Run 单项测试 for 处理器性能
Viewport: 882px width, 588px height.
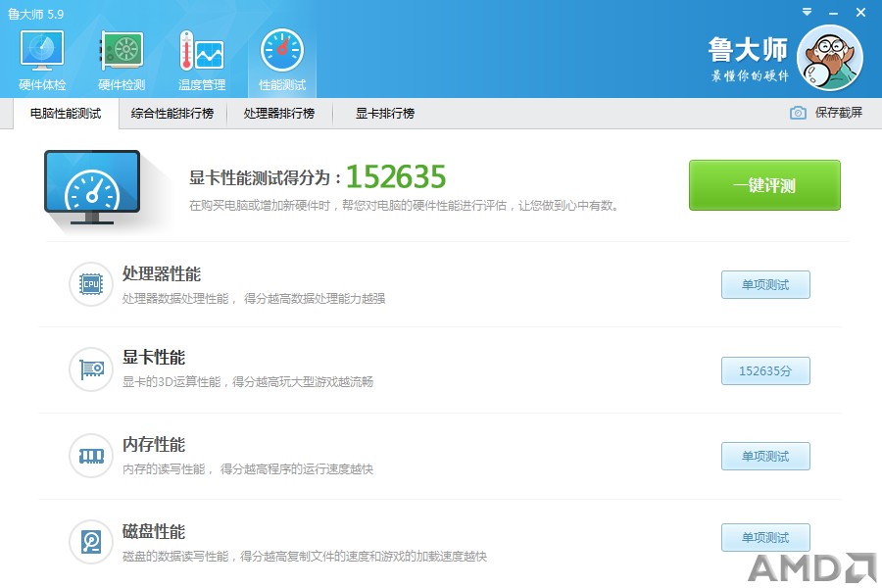click(765, 285)
